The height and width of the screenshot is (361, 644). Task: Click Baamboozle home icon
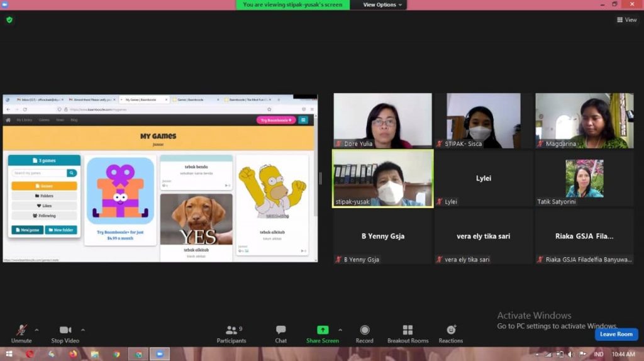coord(8,120)
